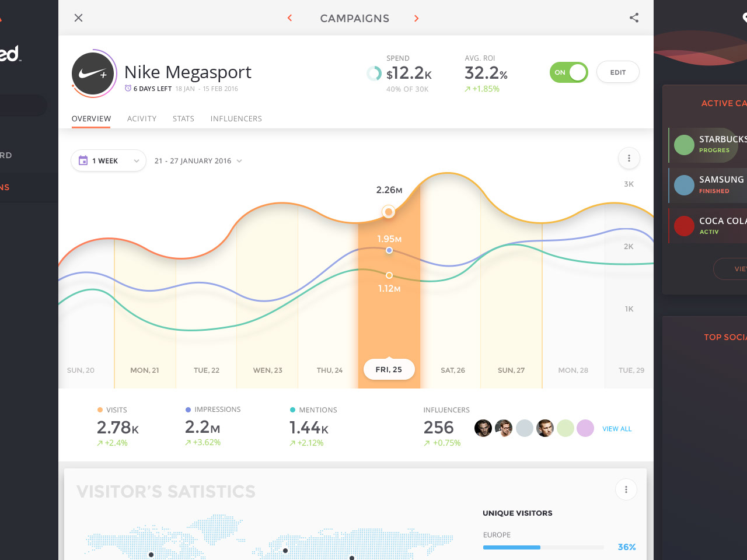Click the share icon in the header
This screenshot has width=747, height=560.
634,17
